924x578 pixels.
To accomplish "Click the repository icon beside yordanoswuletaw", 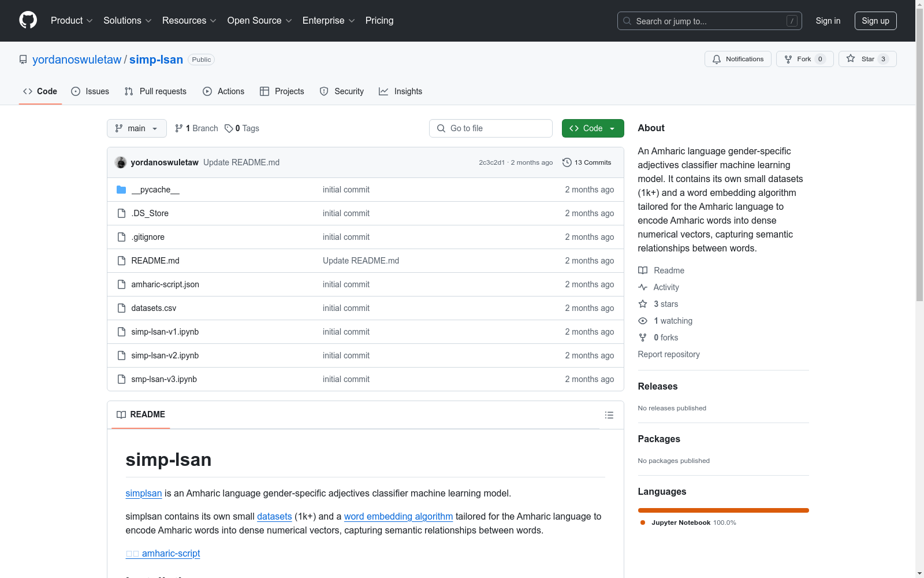I will [23, 60].
